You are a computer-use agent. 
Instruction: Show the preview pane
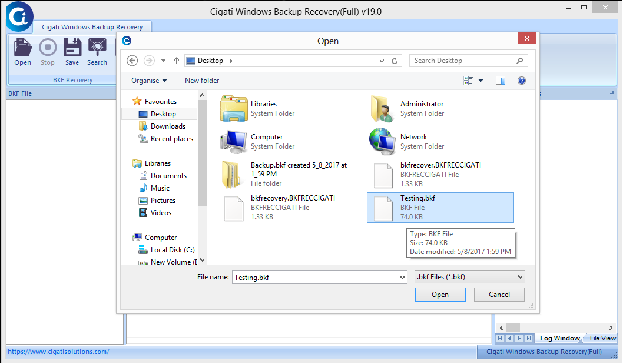[501, 81]
